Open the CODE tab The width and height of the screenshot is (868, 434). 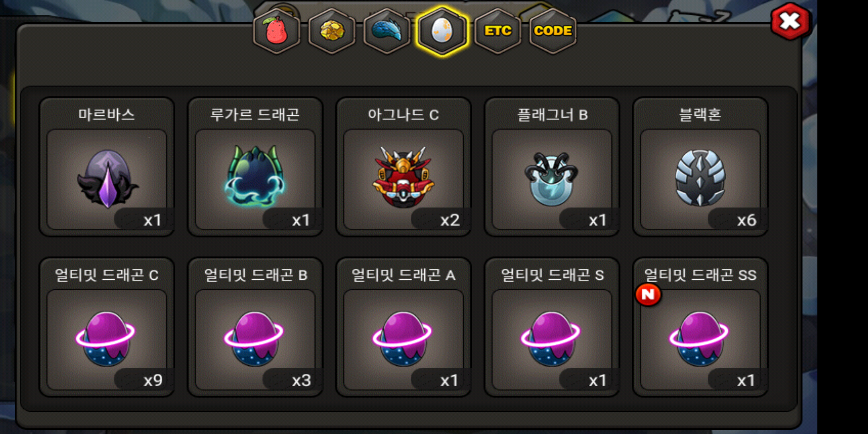click(553, 31)
